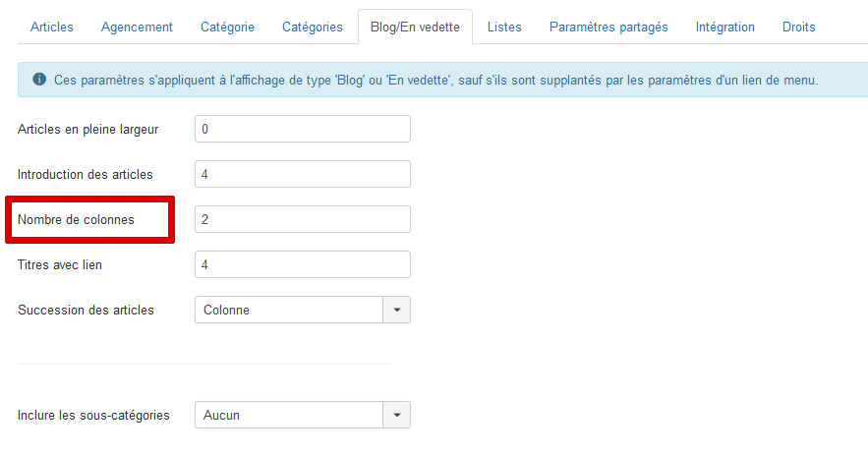The width and height of the screenshot is (868, 456).
Task: Click the Titres avec lien input field
Action: coord(303,264)
